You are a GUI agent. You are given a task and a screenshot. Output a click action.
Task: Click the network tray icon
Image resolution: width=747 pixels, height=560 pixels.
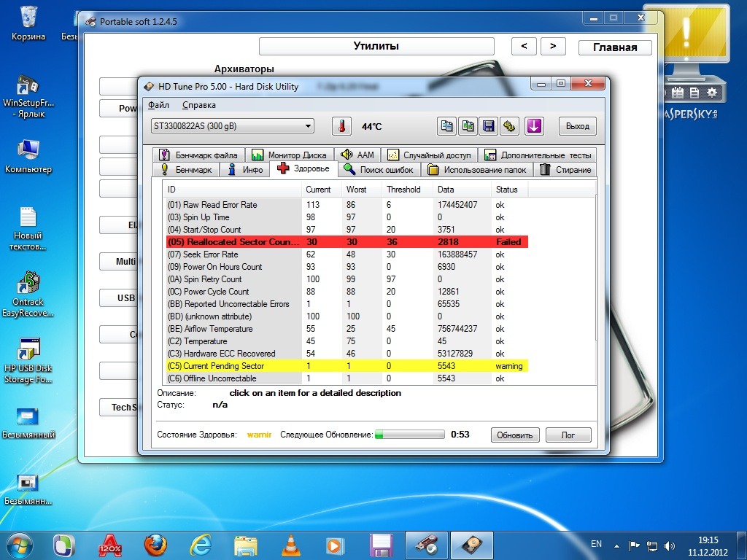pos(651,545)
